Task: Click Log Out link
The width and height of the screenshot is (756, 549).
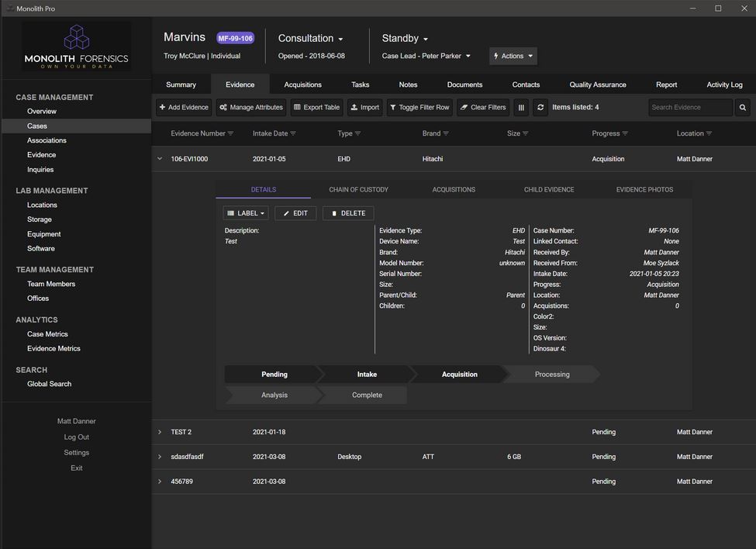Action: click(76, 437)
